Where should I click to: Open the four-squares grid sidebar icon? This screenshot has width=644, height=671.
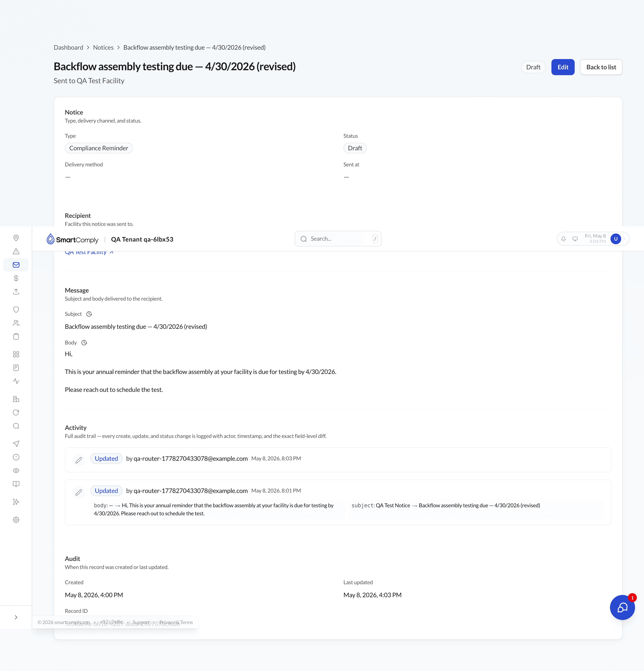(x=16, y=354)
